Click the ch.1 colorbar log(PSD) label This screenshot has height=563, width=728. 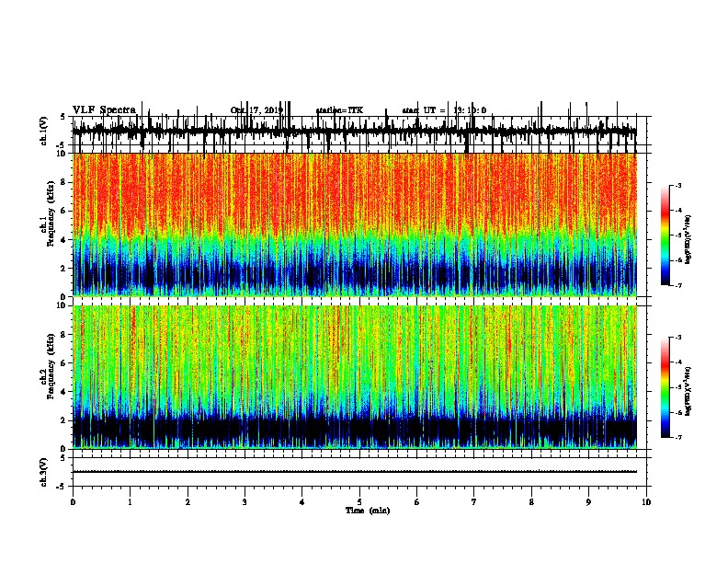688,240
